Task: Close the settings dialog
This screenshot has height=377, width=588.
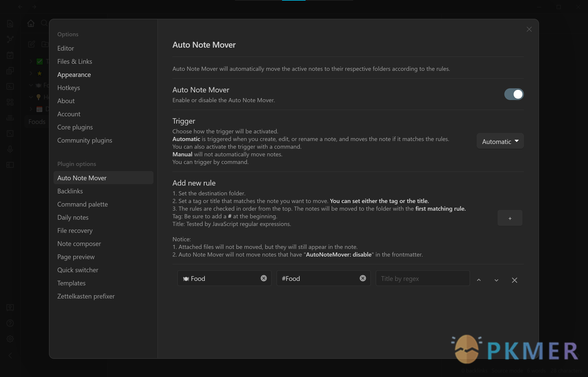Action: coord(529,29)
